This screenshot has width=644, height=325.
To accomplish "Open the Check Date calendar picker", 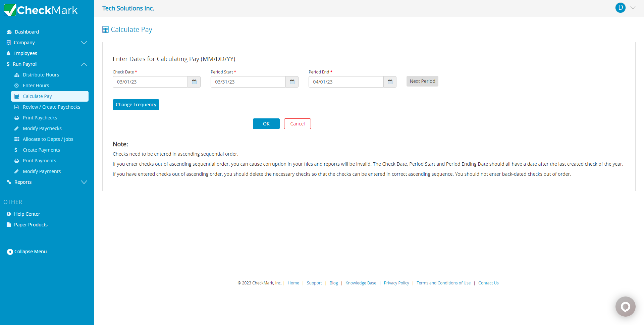I will [x=194, y=82].
